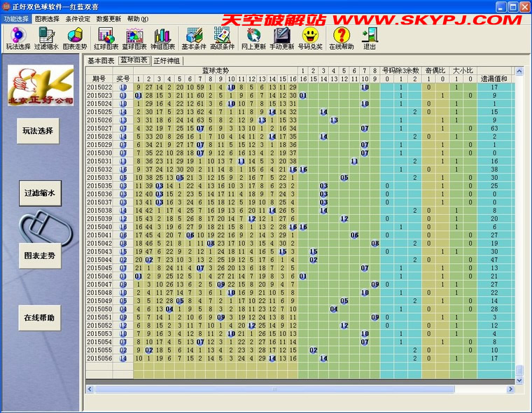Open 过滤缩水 from the top toolbar
The height and width of the screenshot is (413, 532).
[47, 38]
